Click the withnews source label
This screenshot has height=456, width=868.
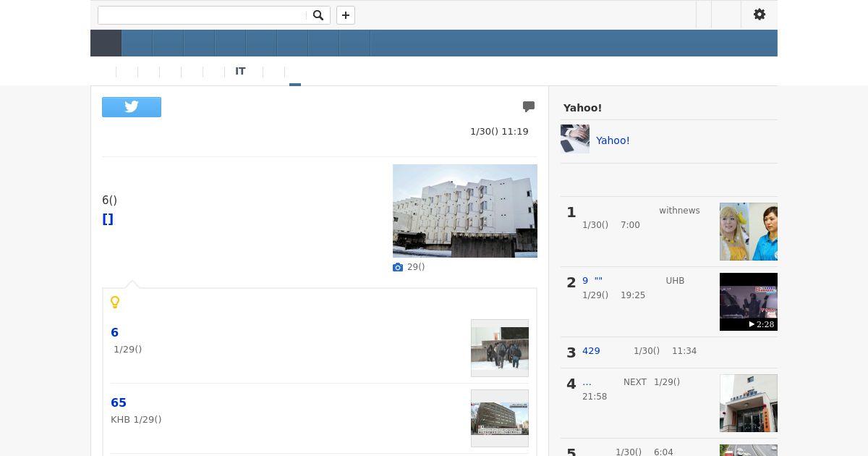[x=679, y=211]
